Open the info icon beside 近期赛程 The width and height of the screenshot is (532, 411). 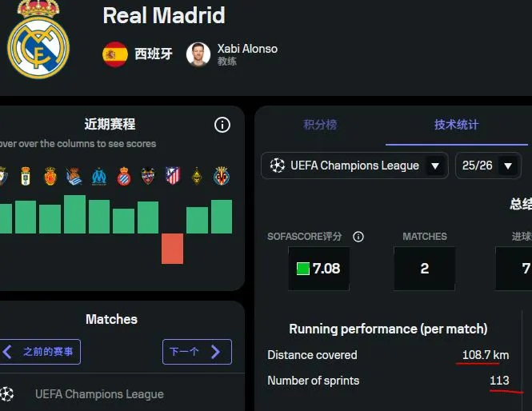click(222, 125)
